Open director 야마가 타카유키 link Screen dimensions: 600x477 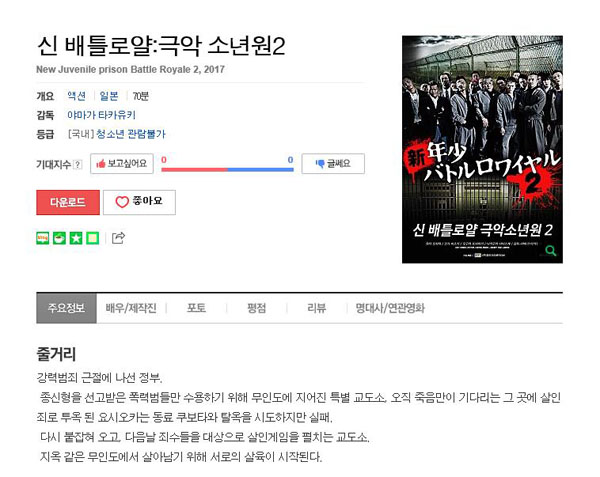tap(101, 115)
